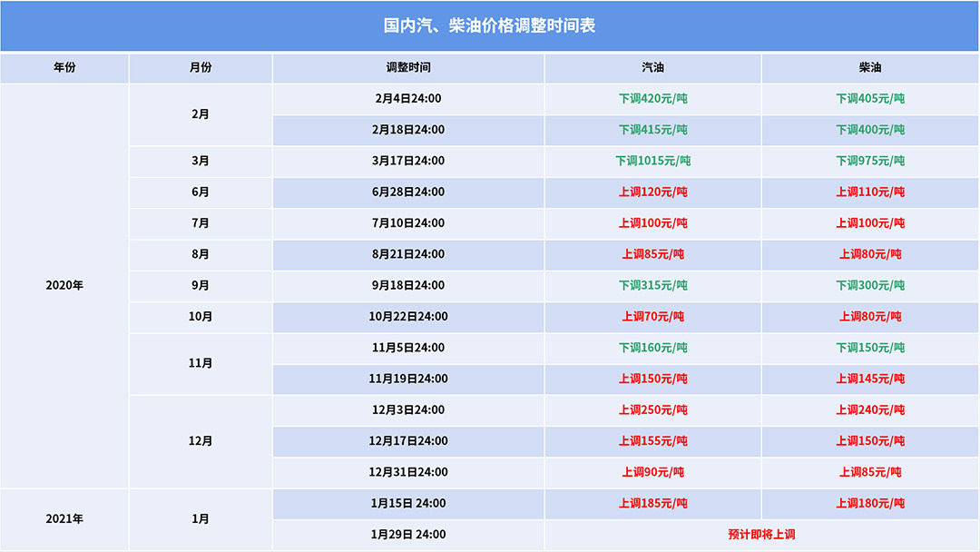The image size is (980, 552).
Task: Select the date 3月17日24:00
Action: 408,161
